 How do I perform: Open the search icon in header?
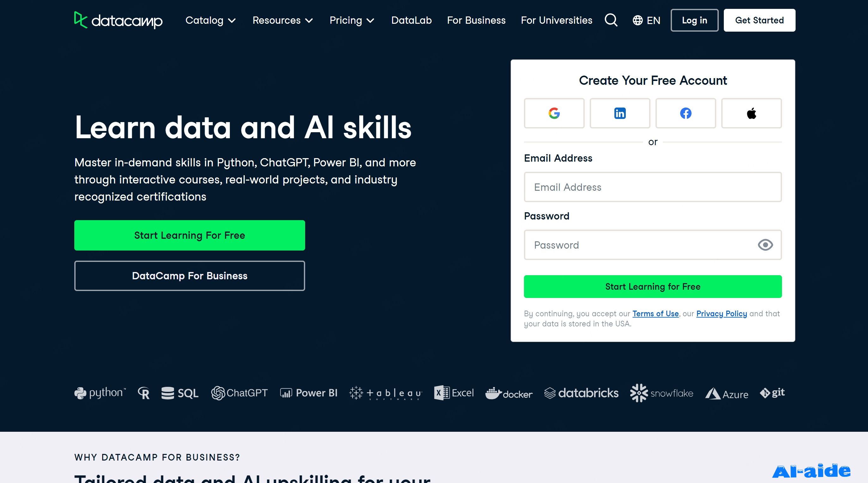(x=611, y=20)
